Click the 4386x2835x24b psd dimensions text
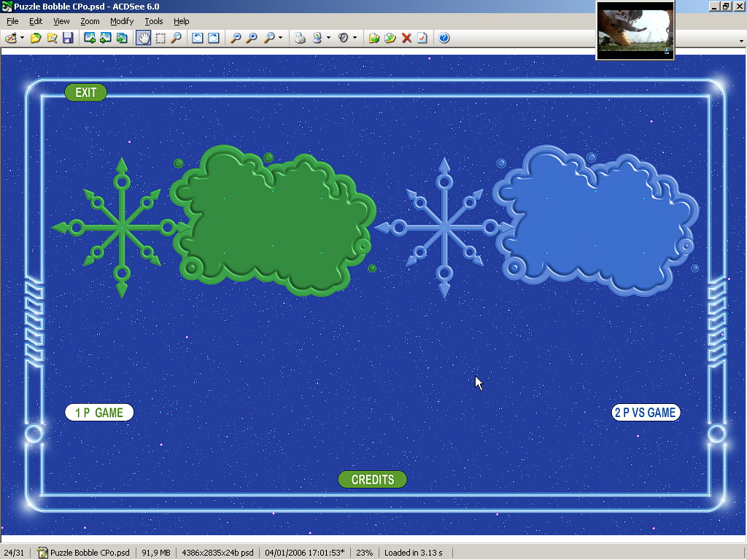 [x=217, y=553]
